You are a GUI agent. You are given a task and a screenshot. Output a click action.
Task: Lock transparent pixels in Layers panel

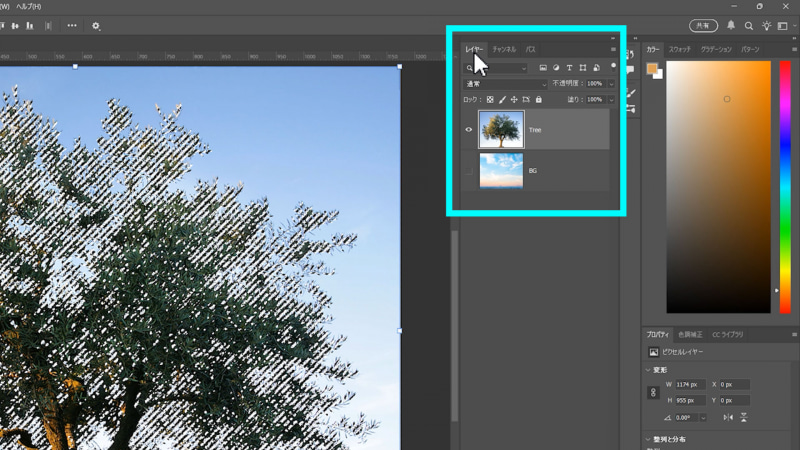(490, 99)
